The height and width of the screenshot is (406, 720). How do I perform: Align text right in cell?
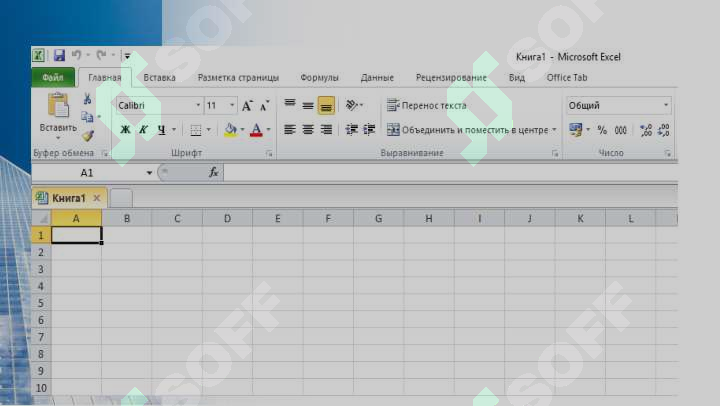pos(326,130)
